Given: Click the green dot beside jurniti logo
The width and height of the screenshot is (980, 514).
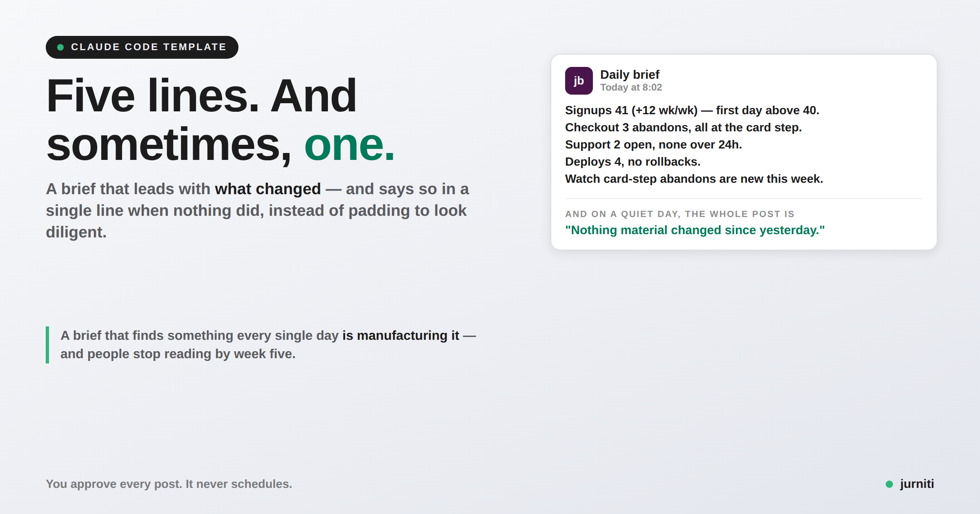Looking at the screenshot, I should coord(889,484).
